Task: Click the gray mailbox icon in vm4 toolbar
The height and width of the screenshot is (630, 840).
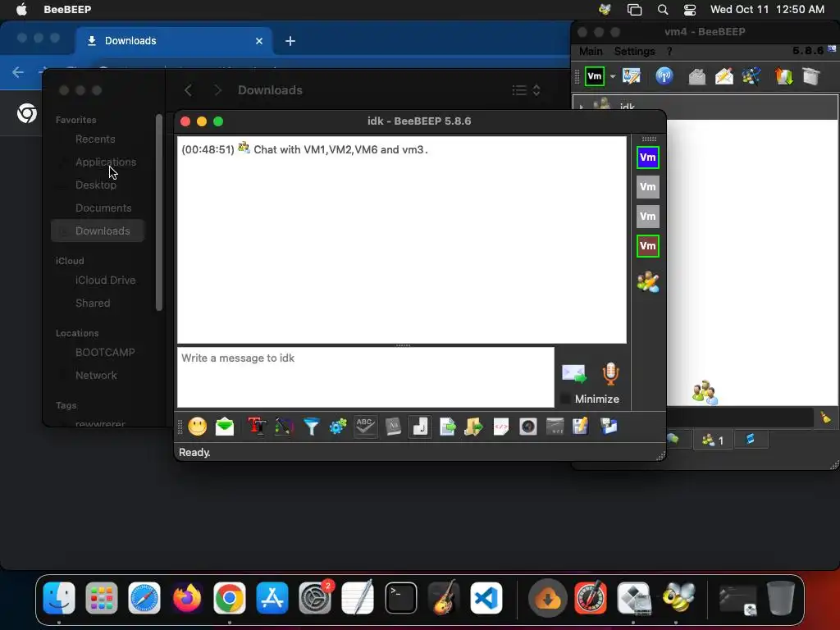Action: pyautogui.click(x=696, y=76)
